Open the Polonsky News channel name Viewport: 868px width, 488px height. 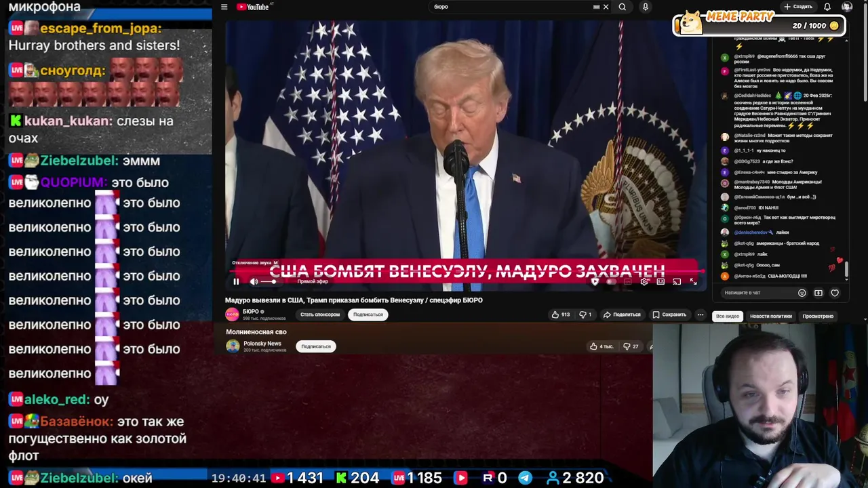point(262,344)
